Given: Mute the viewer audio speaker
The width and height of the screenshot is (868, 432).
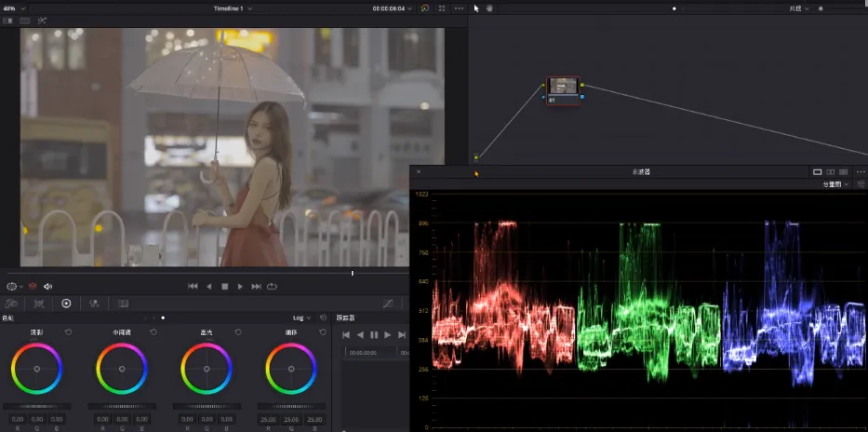Looking at the screenshot, I should (48, 286).
